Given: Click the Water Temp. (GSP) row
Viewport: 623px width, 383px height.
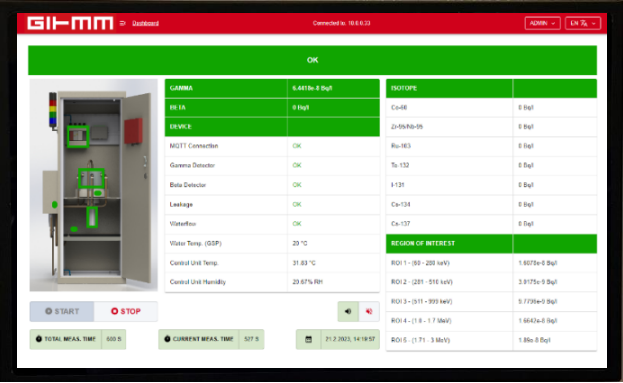Looking at the screenshot, I should (272, 243).
